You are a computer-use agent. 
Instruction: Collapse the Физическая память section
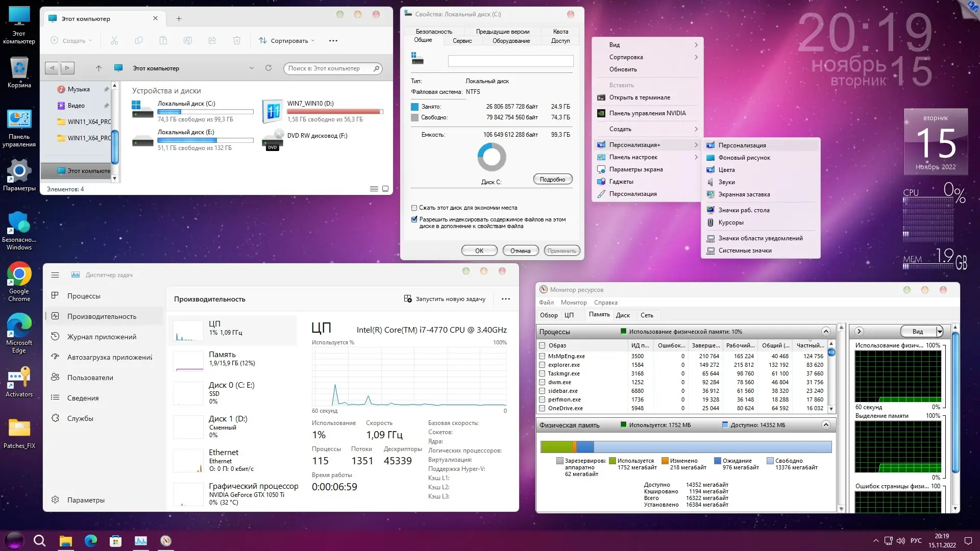(x=825, y=424)
